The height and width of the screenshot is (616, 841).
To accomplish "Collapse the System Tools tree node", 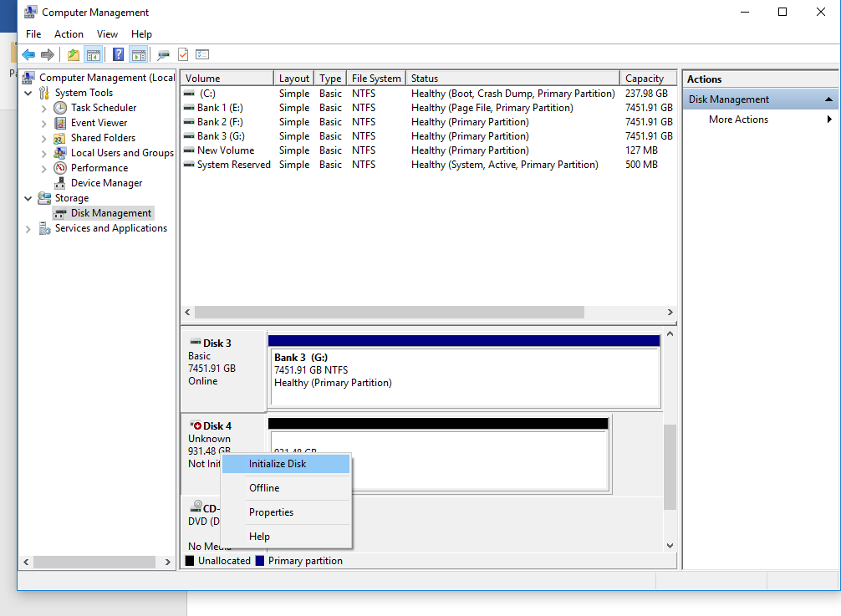I will 28,93.
